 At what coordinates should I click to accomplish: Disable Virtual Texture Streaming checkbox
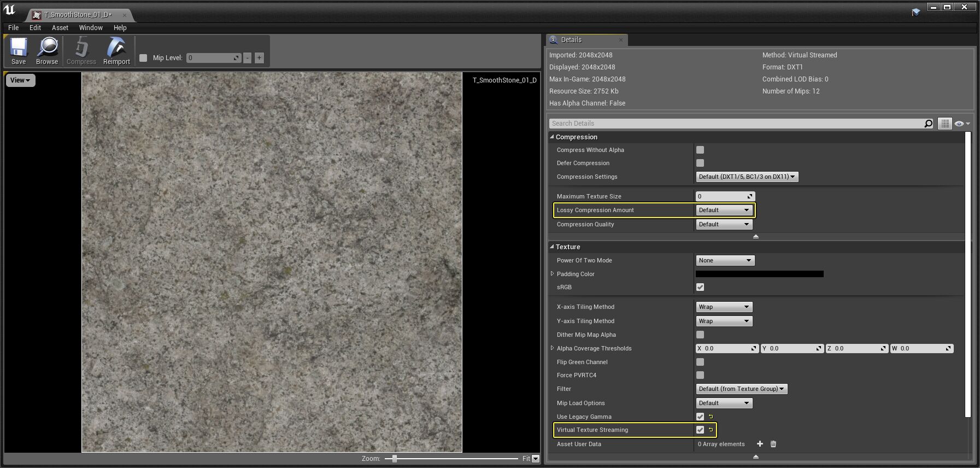pyautogui.click(x=700, y=430)
